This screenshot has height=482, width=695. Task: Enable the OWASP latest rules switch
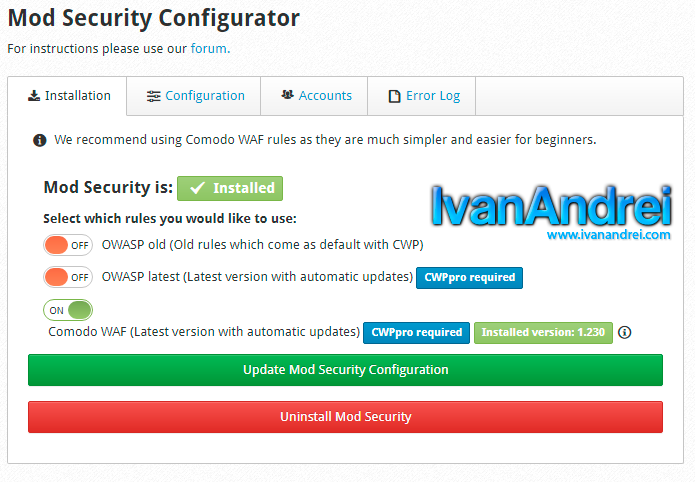(x=68, y=277)
